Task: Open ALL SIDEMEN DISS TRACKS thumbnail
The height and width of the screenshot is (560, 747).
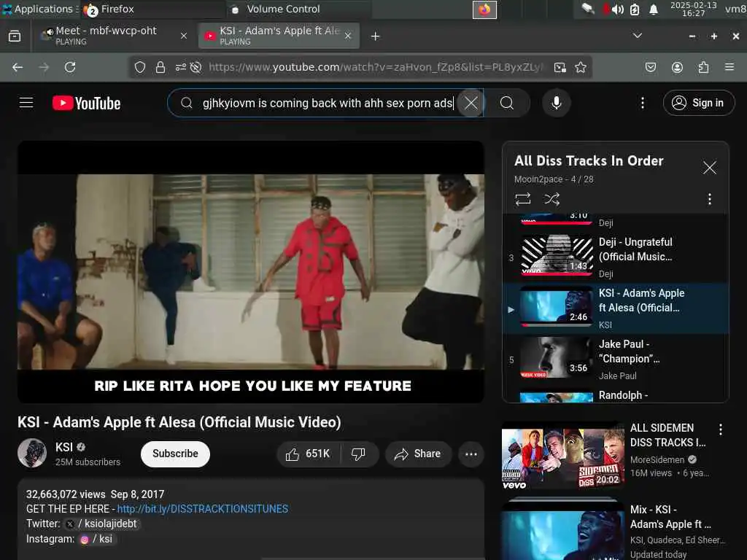Action: coord(562,456)
